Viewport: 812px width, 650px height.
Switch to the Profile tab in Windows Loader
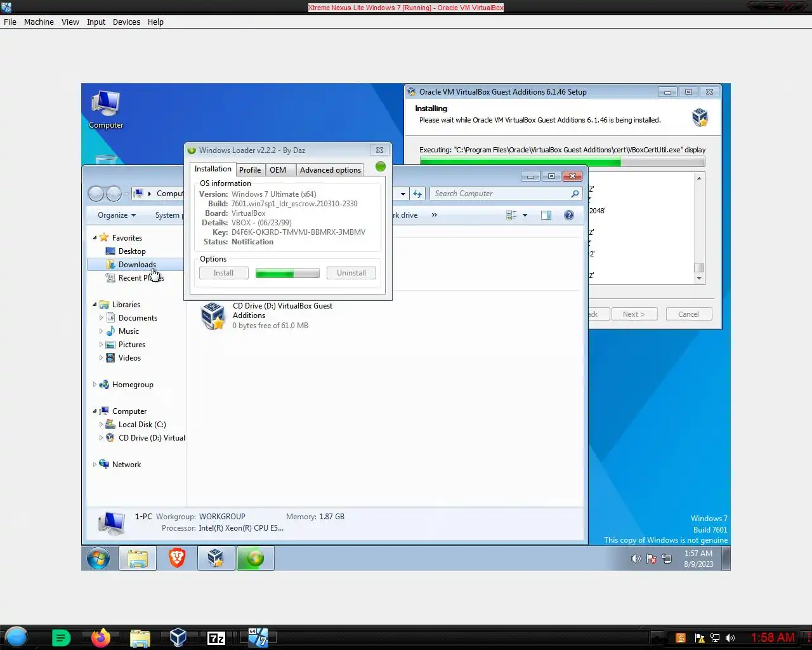pyautogui.click(x=250, y=170)
